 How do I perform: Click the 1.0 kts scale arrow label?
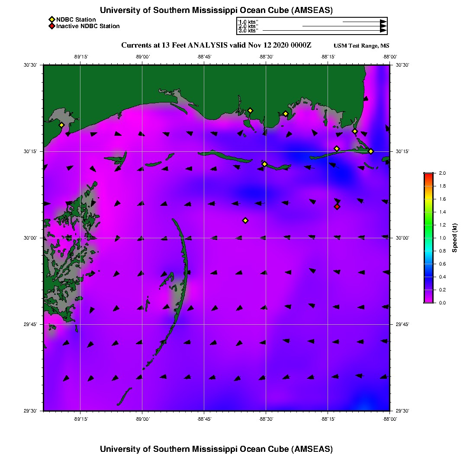[x=248, y=22]
